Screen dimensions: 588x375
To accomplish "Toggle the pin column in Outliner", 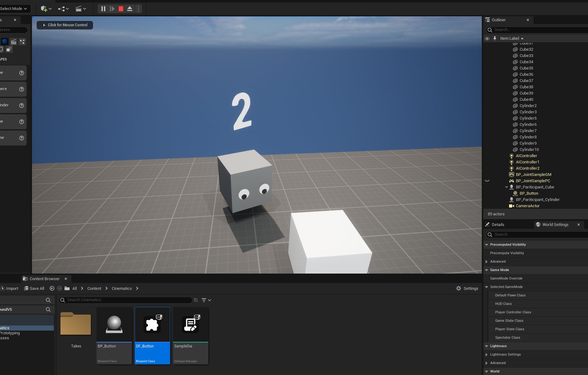I will click(x=495, y=39).
